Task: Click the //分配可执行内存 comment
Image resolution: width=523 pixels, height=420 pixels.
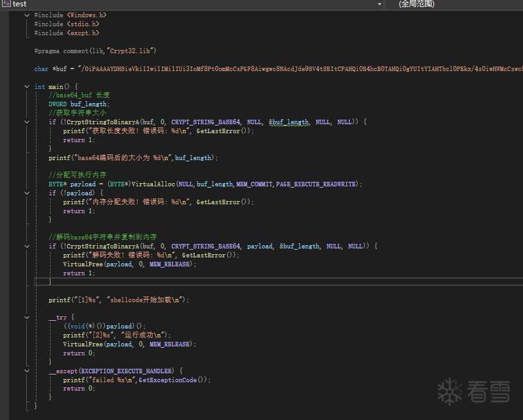Action: pyautogui.click(x=77, y=175)
